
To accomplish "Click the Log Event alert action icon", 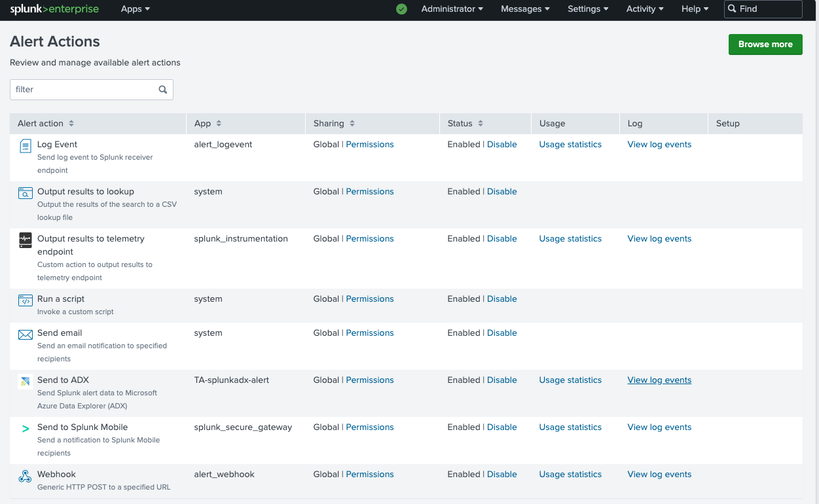I will pos(25,146).
